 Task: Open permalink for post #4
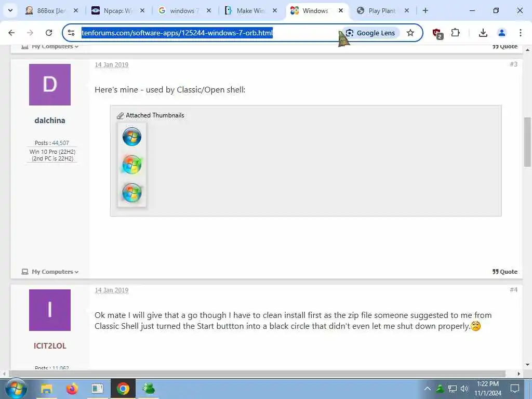(x=514, y=289)
